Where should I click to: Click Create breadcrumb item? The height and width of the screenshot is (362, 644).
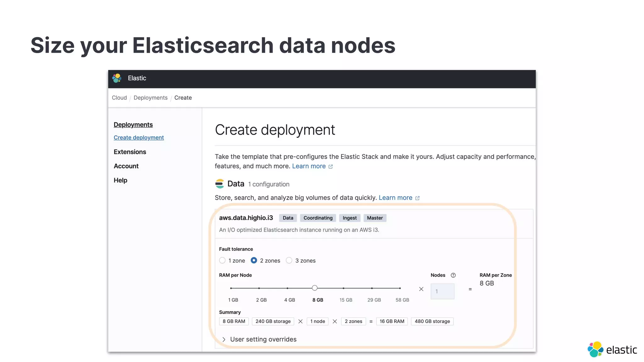point(183,98)
